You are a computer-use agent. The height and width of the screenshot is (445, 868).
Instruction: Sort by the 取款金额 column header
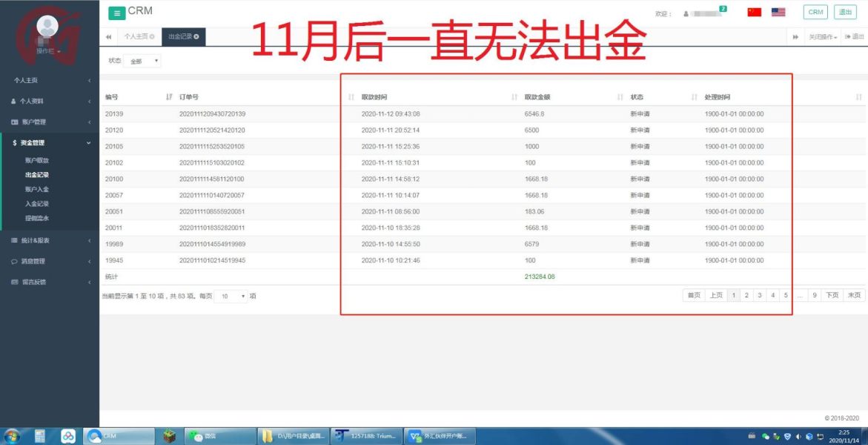(x=574, y=97)
